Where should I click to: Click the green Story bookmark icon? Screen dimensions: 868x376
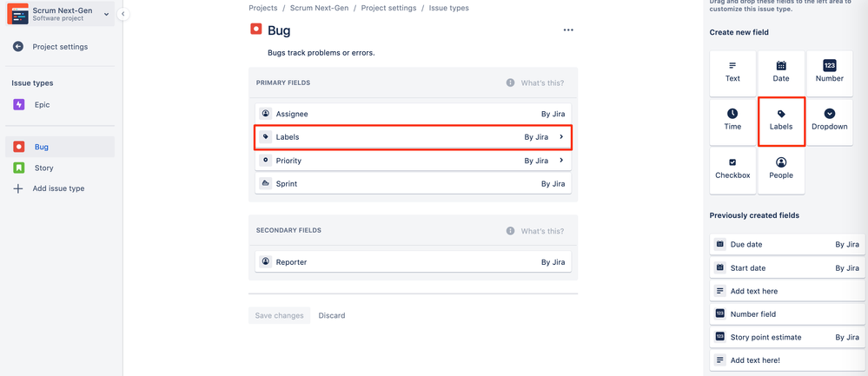[19, 168]
